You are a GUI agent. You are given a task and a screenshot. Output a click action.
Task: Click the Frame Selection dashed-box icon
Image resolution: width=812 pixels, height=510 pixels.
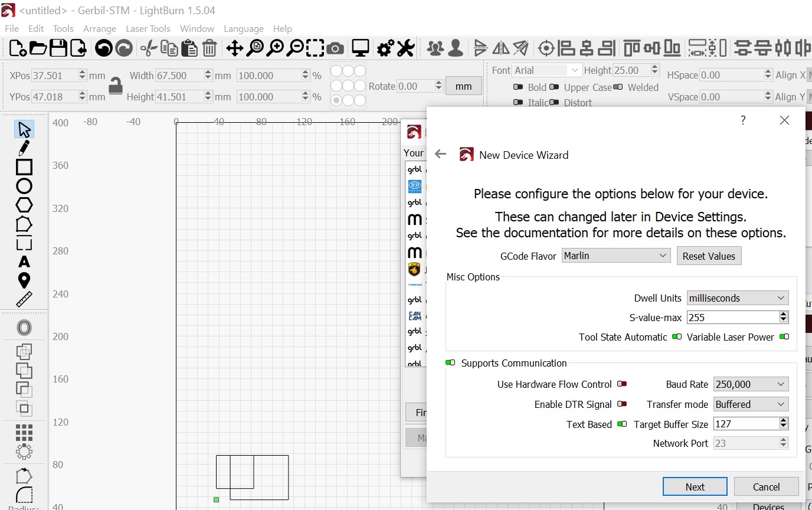[315, 48]
